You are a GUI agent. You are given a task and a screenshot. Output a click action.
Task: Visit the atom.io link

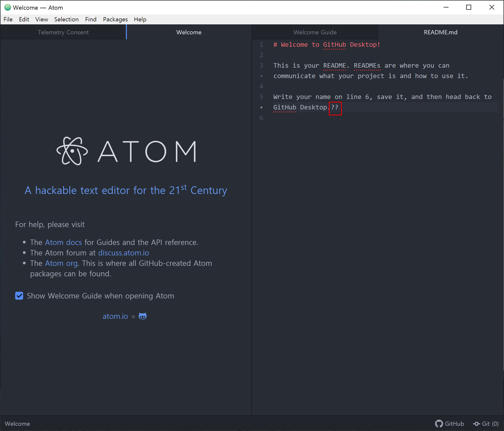[x=115, y=316]
